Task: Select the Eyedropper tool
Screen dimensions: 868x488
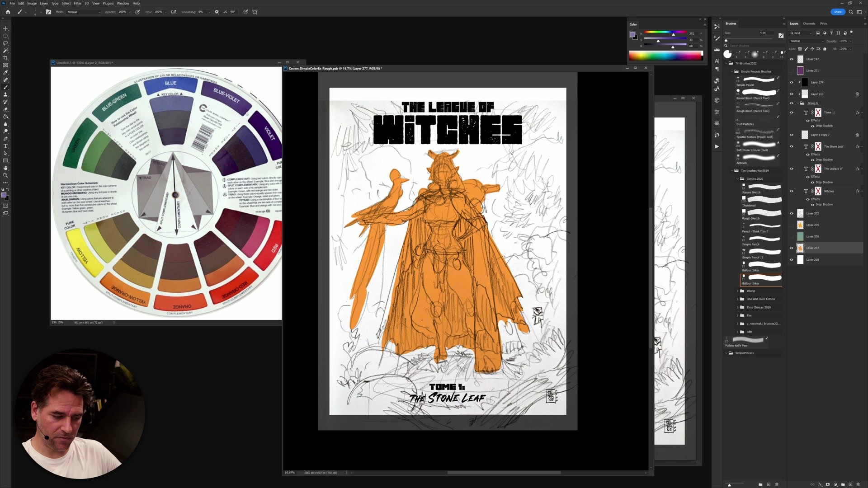Action: click(x=5, y=72)
